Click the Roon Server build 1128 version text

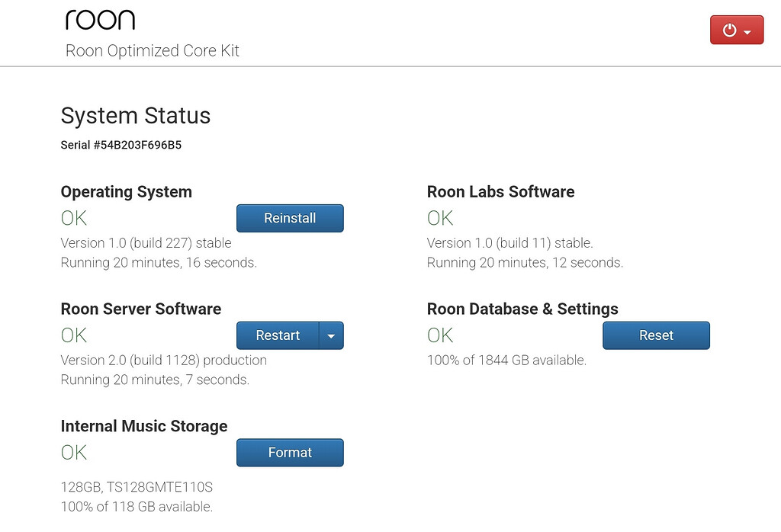tap(163, 360)
